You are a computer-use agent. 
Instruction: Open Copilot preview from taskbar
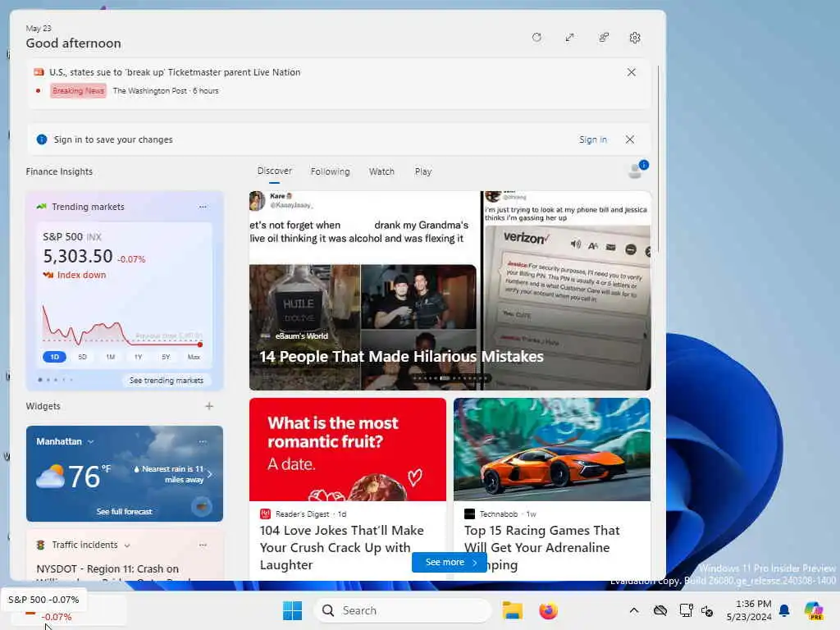814,610
